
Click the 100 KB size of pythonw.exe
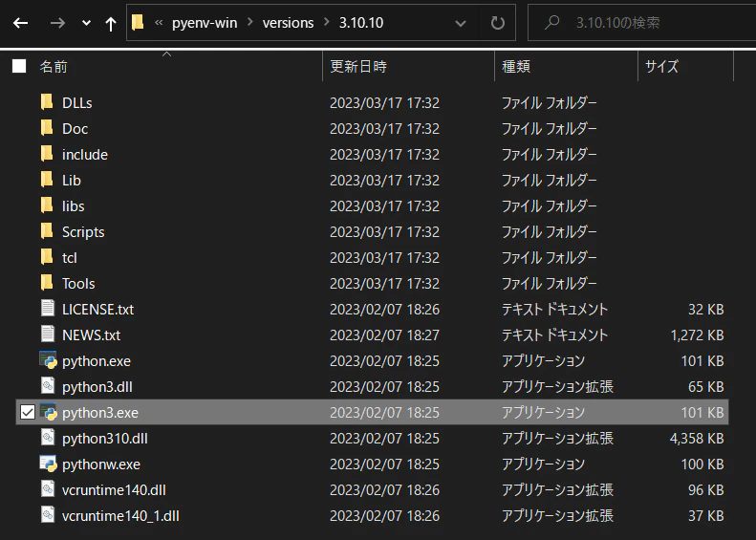(x=703, y=464)
